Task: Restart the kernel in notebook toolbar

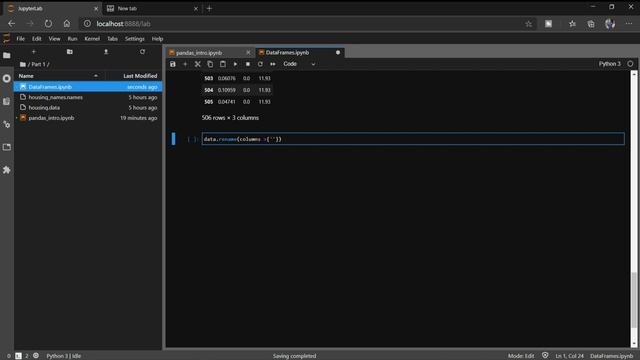Action: 260,64
